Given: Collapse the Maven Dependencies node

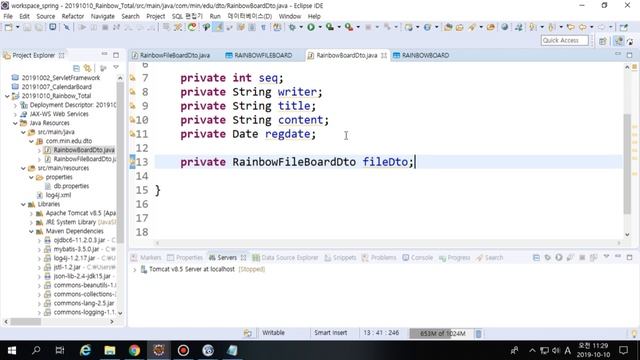Looking at the screenshot, I should [x=31, y=231].
